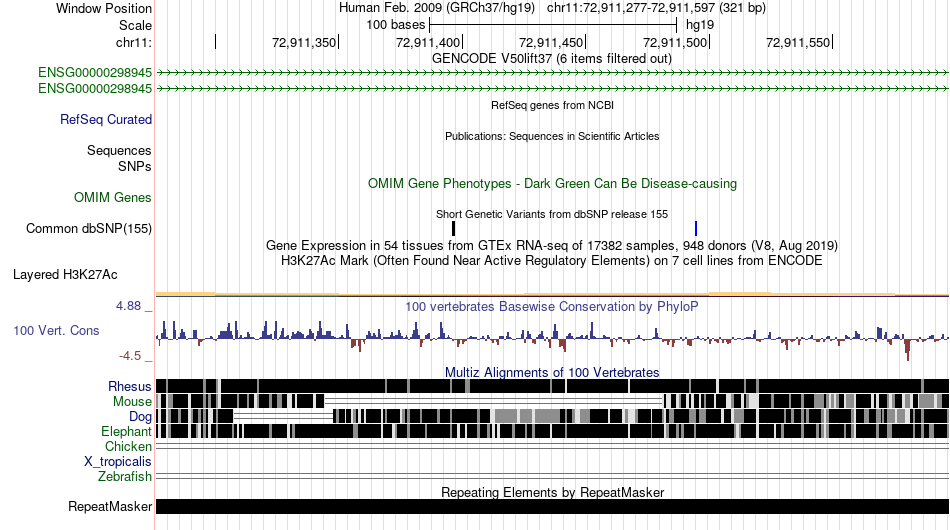The height and width of the screenshot is (530, 950).
Task: Click the black dbSNP variant marker
Action: (x=453, y=228)
